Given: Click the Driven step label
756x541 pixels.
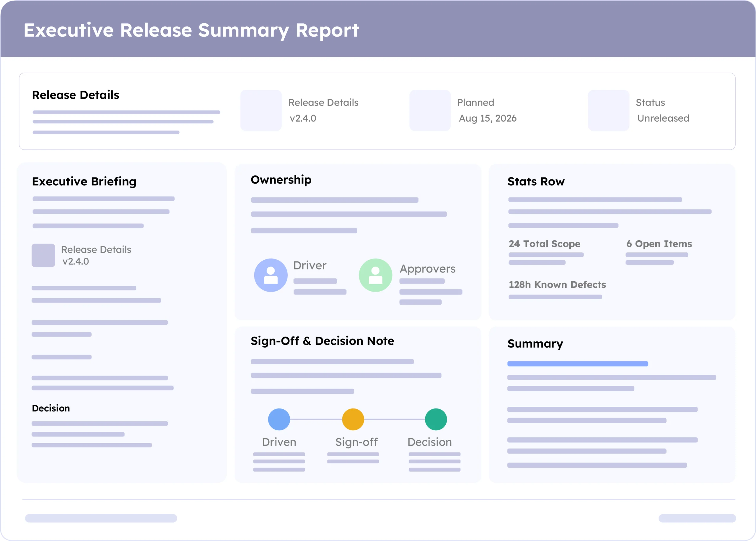Looking at the screenshot, I should point(279,442).
